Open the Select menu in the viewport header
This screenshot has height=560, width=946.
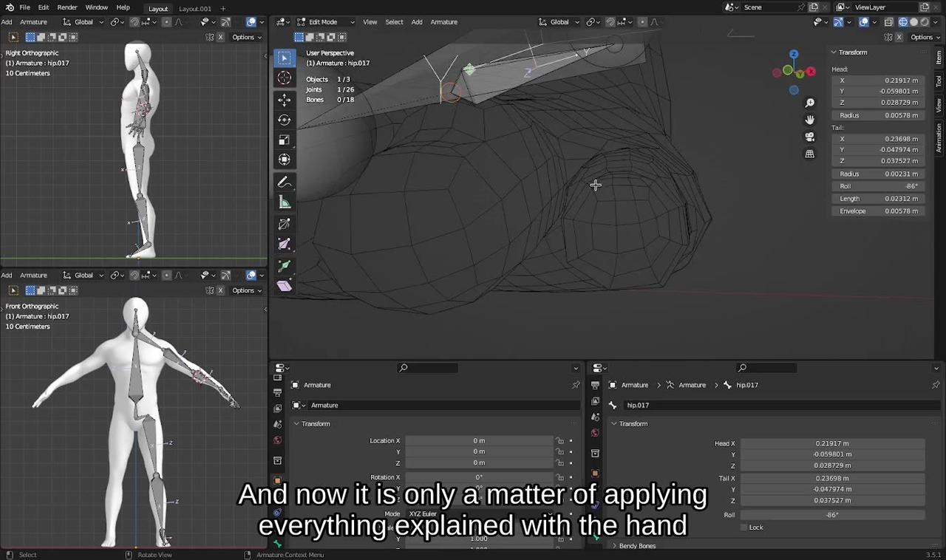pyautogui.click(x=394, y=21)
